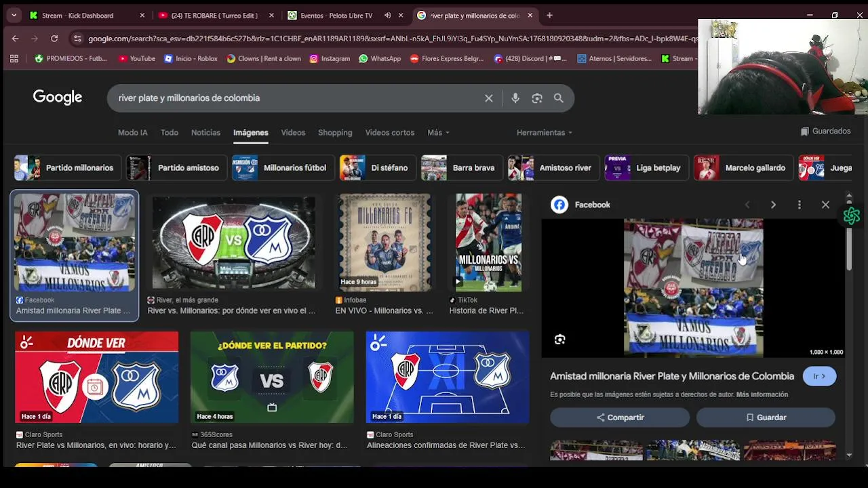Search inside image with the lens icon

coord(559,340)
